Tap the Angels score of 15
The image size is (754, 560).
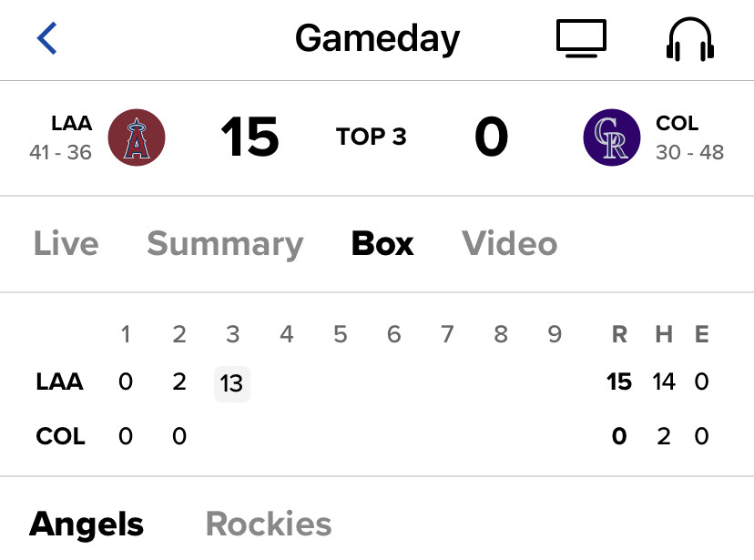(x=250, y=137)
